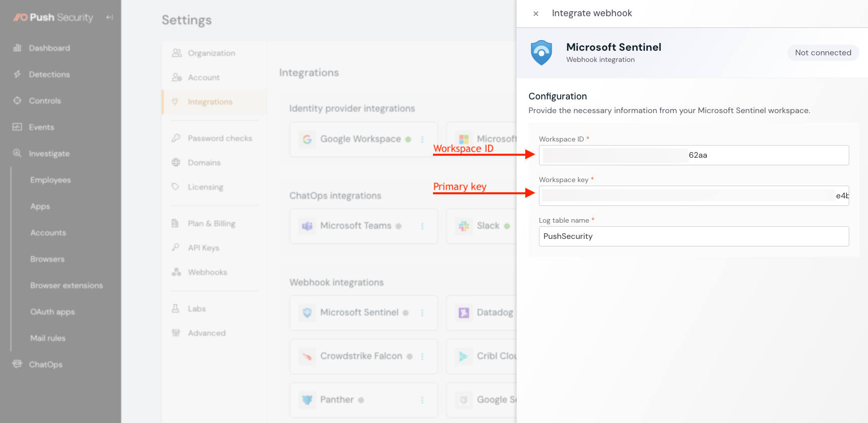Screen dimensions: 868x423
Task: Click the Dashboard bar chart icon
Action: pyautogui.click(x=17, y=48)
